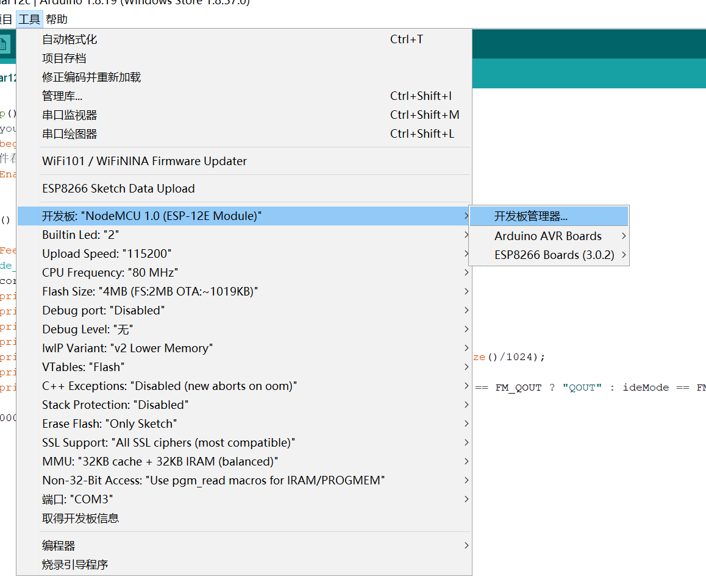Open 开发板管理器... boards manager
Image resolution: width=706 pixels, height=588 pixels.
click(549, 216)
